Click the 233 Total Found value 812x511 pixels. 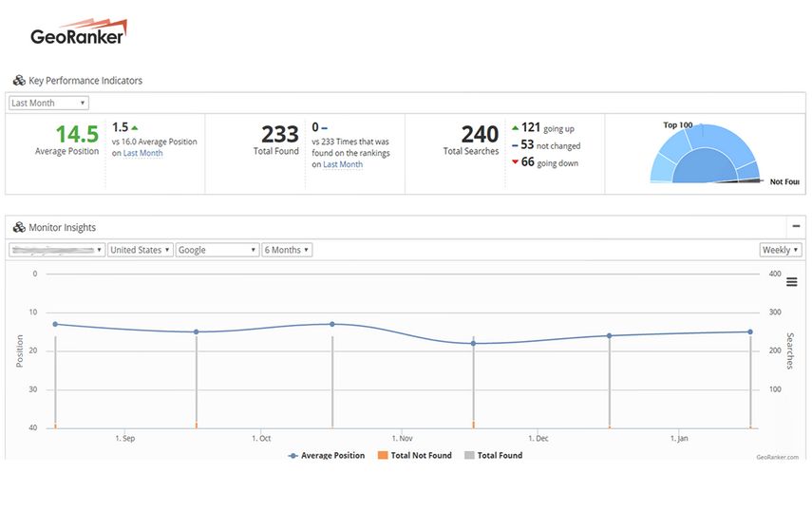[279, 134]
